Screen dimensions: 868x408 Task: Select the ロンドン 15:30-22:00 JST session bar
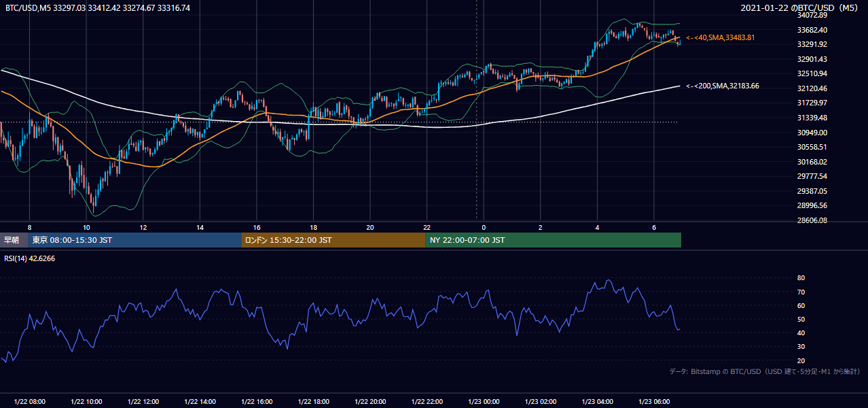point(333,240)
